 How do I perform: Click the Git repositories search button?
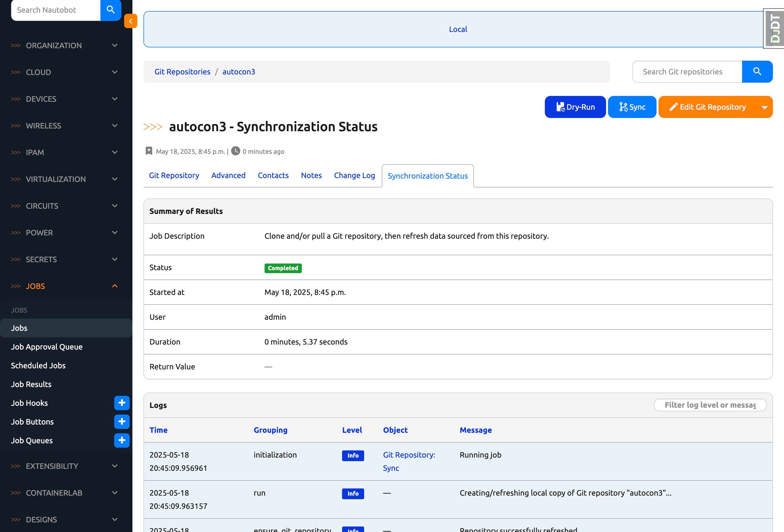click(x=757, y=71)
